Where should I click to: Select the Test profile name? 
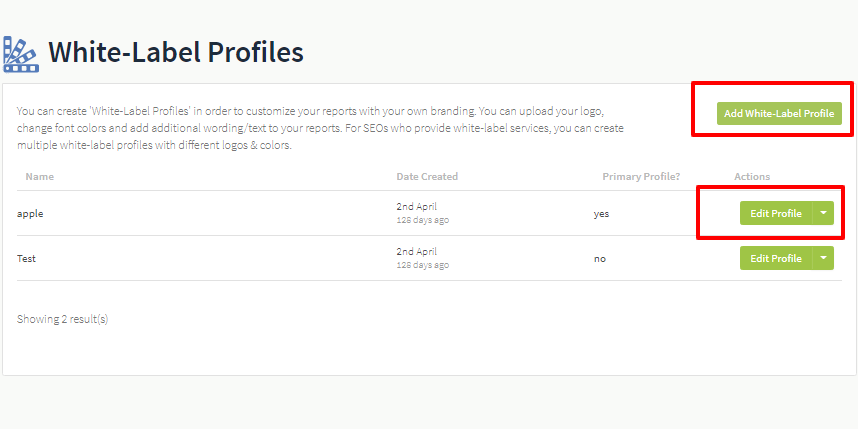click(x=26, y=258)
